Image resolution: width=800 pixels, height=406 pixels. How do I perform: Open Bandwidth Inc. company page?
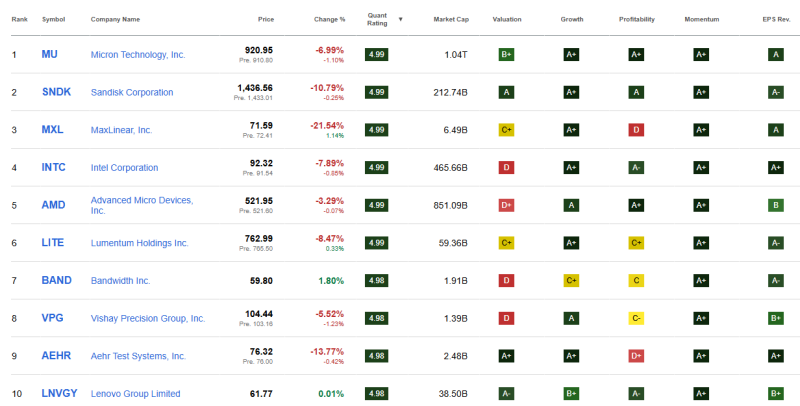coord(120,281)
